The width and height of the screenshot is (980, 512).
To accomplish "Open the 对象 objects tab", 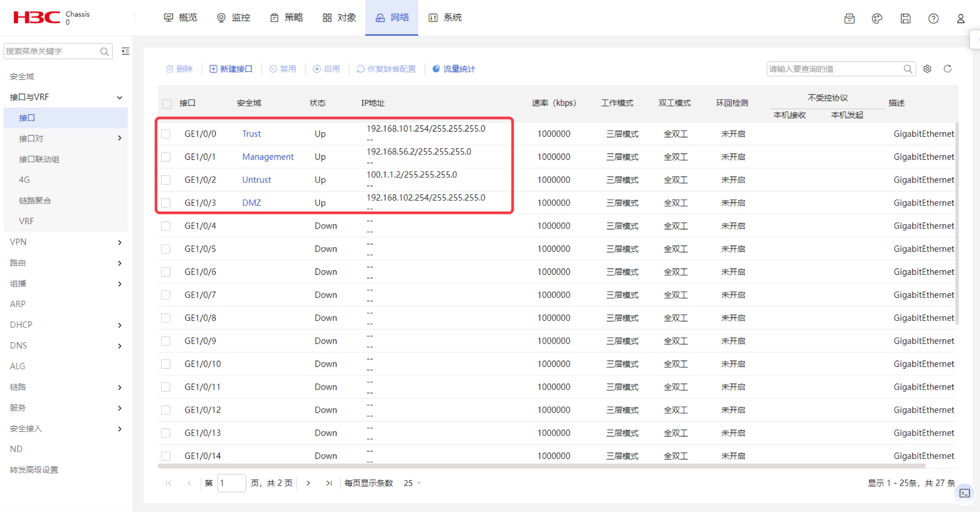I will coord(339,18).
